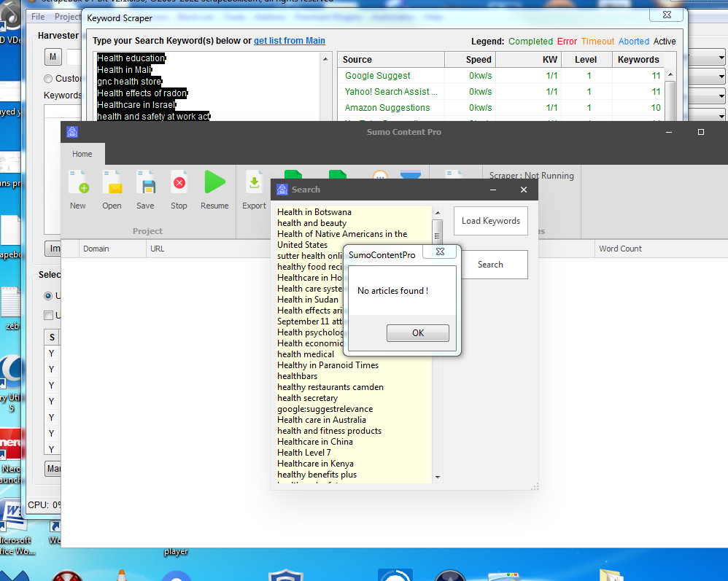Click the Level column header
The image size is (728, 581).
586,59
